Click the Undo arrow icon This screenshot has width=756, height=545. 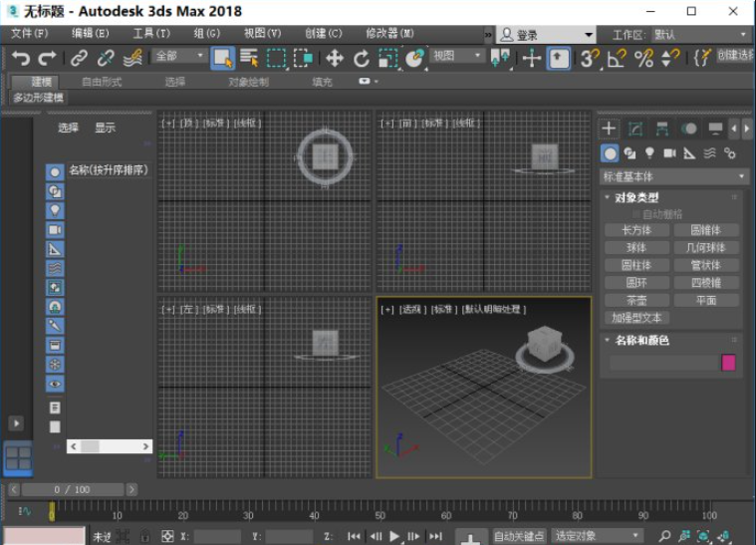[x=20, y=59]
